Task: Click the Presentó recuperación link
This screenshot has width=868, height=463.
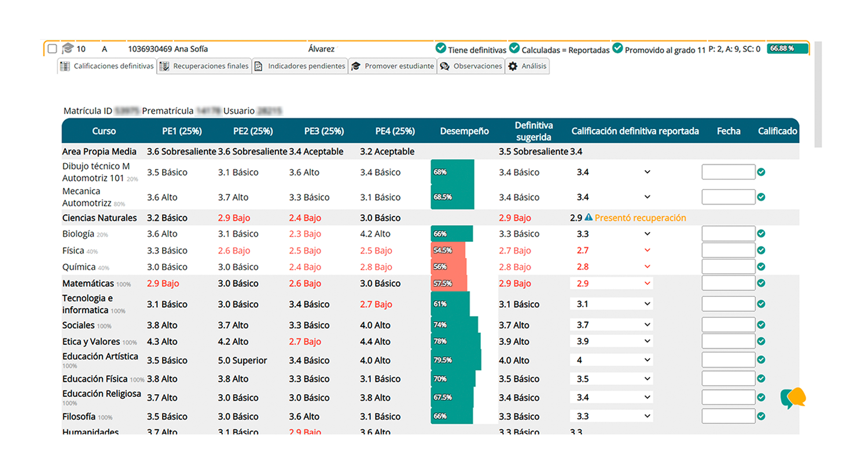Action: [640, 218]
